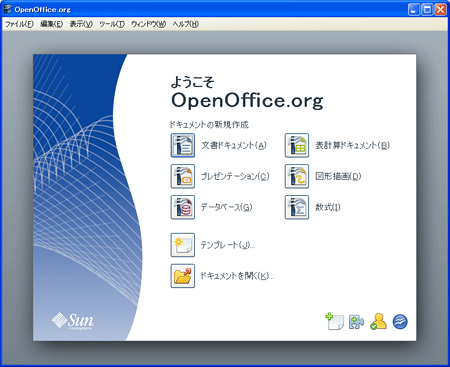450x367 pixels.
Task: Click the OpenOffice.org title bar application icon
Action: coord(8,9)
